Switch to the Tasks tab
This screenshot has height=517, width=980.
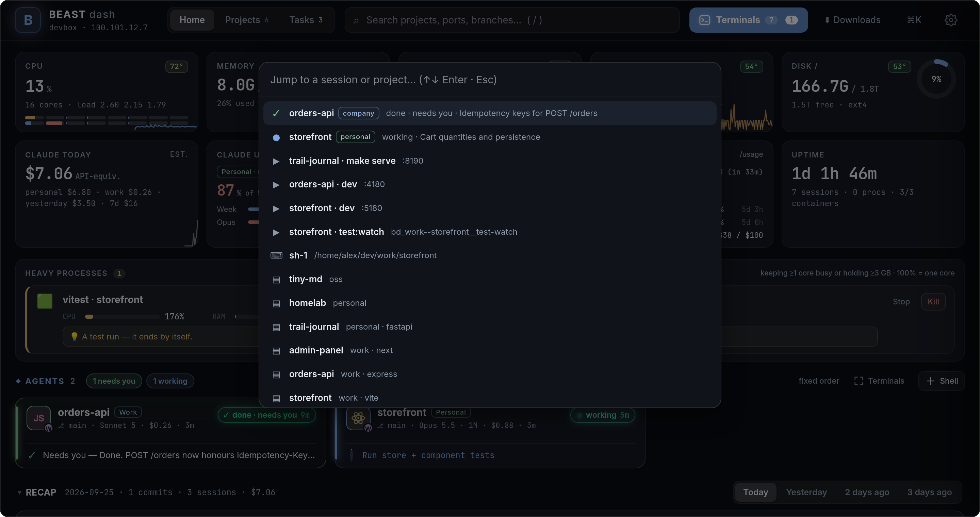pyautogui.click(x=306, y=20)
